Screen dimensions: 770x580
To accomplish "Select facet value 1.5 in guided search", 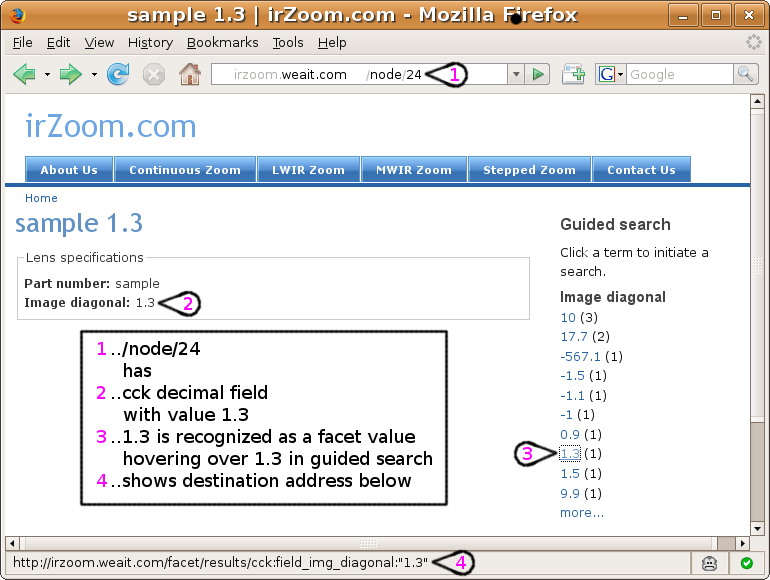I will coord(570,473).
